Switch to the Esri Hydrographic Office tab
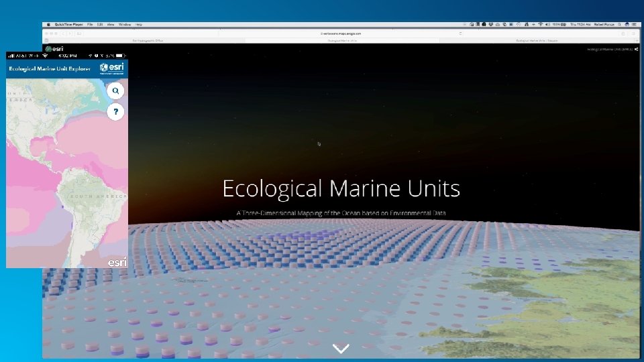Image resolution: width=644 pixels, height=362 pixels. [148, 41]
